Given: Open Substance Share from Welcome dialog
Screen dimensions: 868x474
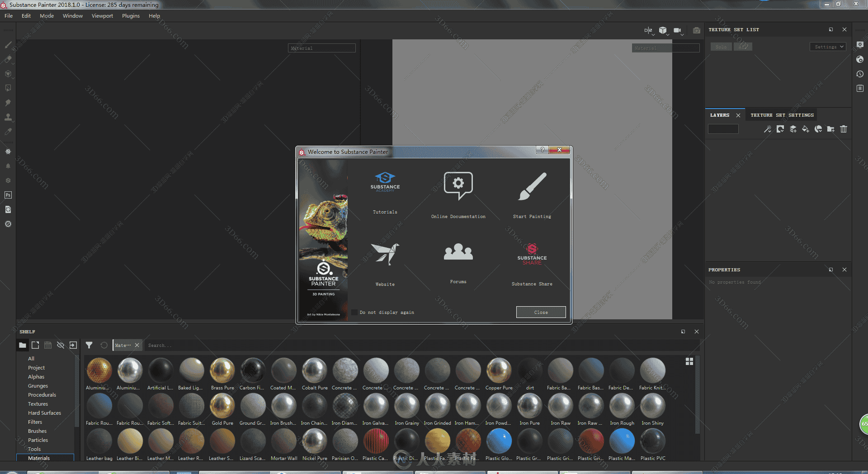Looking at the screenshot, I should click(x=532, y=265).
